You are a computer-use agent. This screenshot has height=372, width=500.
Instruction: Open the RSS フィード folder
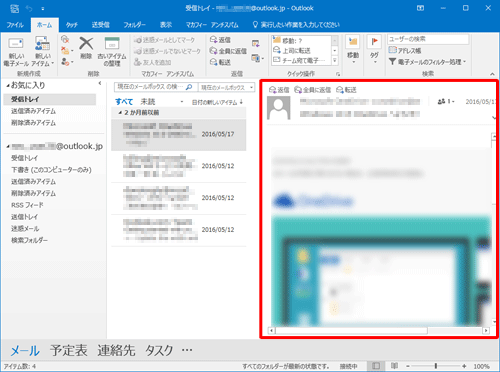27,205
